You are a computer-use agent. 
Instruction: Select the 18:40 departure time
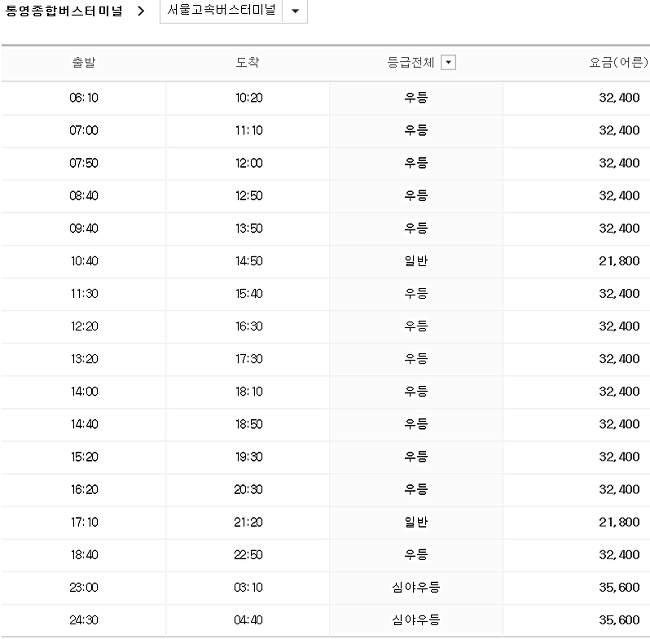click(x=84, y=555)
